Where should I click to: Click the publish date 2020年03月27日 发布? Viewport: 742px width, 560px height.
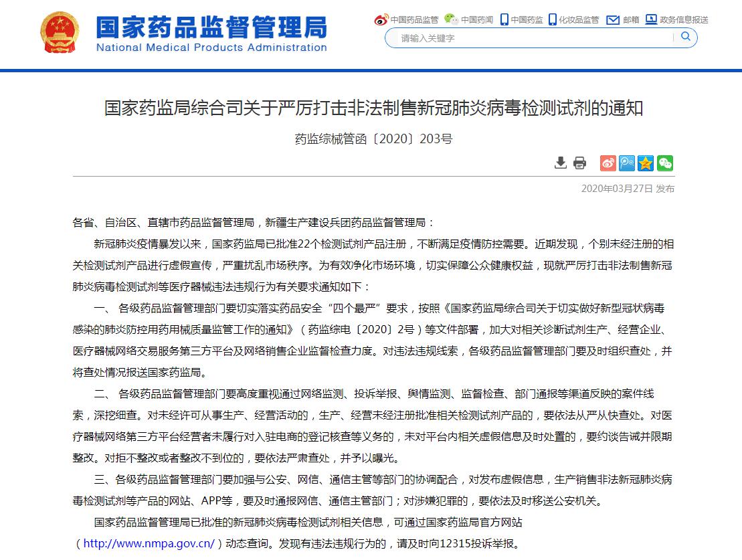628,189
